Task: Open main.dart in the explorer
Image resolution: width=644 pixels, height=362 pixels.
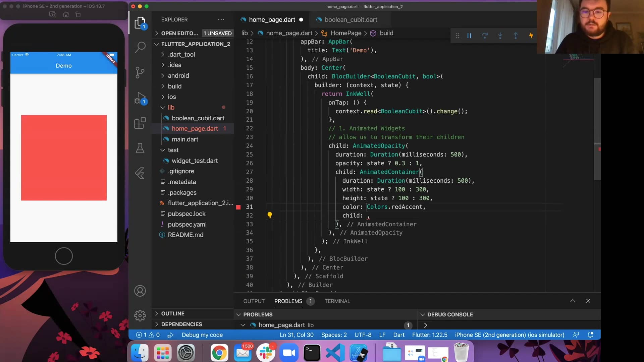Action: pos(185,139)
